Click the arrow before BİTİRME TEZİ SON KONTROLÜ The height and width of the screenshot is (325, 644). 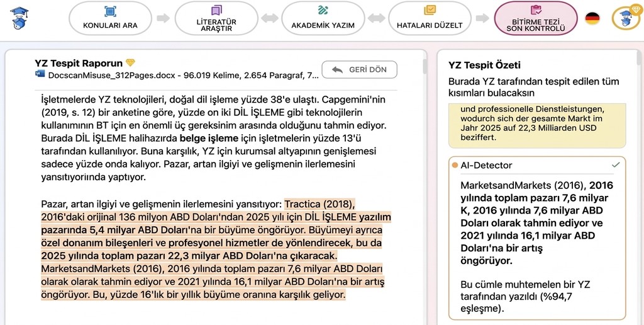(x=482, y=18)
